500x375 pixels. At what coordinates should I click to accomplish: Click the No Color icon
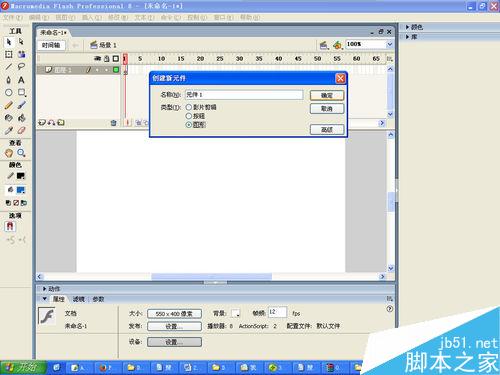click(16, 203)
